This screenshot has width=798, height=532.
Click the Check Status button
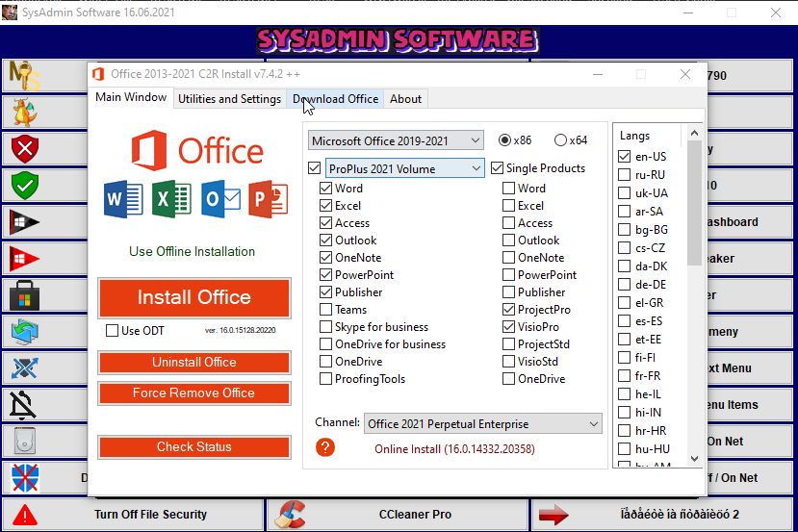pyautogui.click(x=193, y=446)
